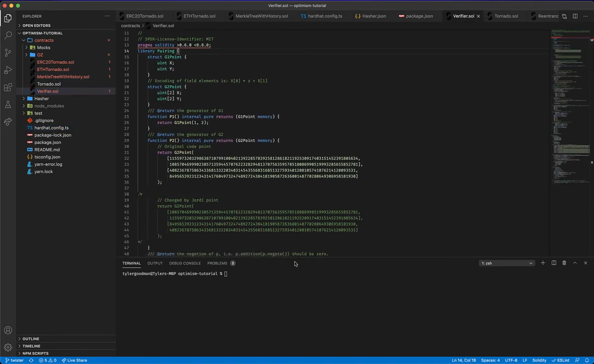Open editor more actions menu
The height and width of the screenshot is (364, 594).
pos(586,16)
